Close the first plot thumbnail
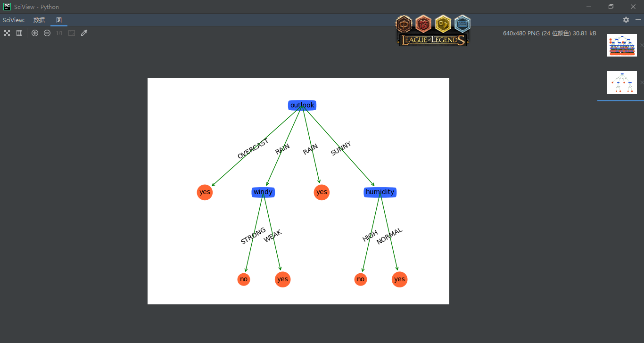 [x=642, y=45]
